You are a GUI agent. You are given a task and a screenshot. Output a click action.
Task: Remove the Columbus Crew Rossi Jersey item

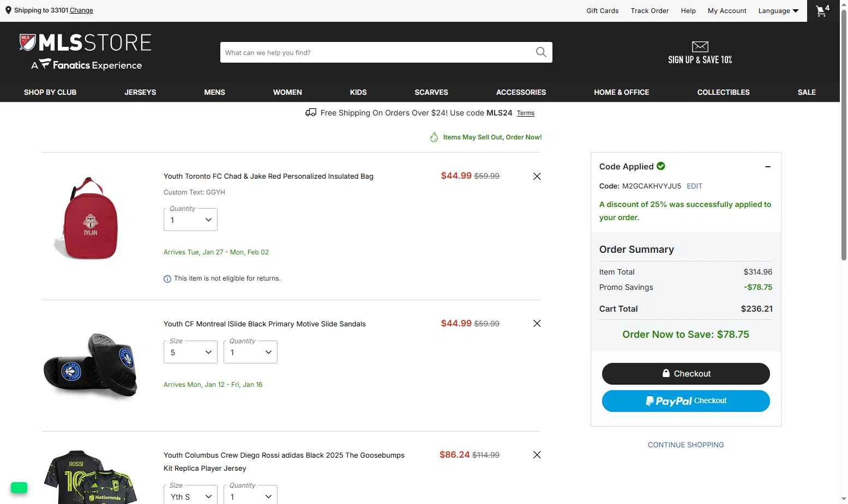[537, 455]
